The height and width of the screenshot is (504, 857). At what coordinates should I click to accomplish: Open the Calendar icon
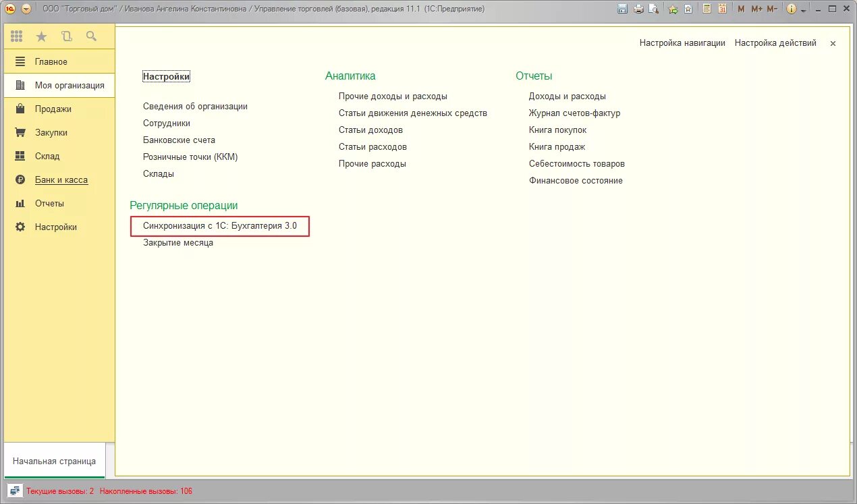coord(723,9)
